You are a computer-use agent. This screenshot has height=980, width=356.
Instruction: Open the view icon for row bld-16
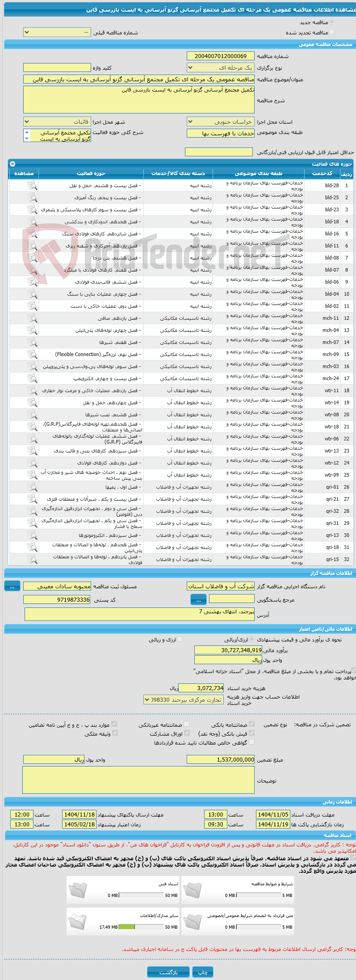(32, 234)
